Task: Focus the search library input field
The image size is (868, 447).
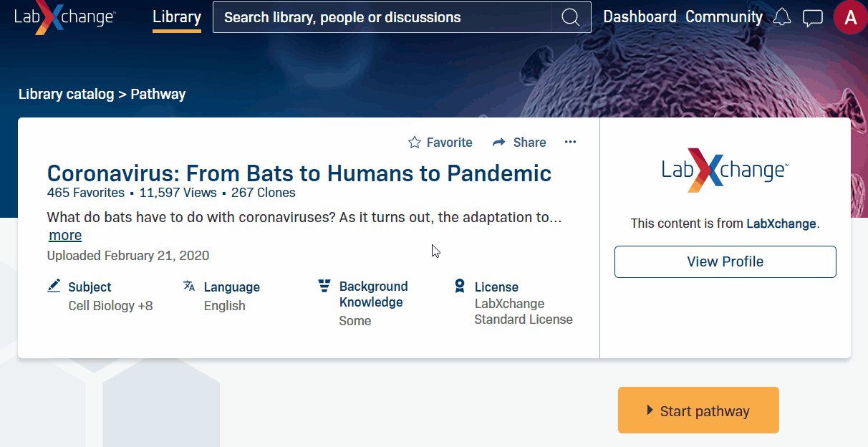Action: [383, 17]
